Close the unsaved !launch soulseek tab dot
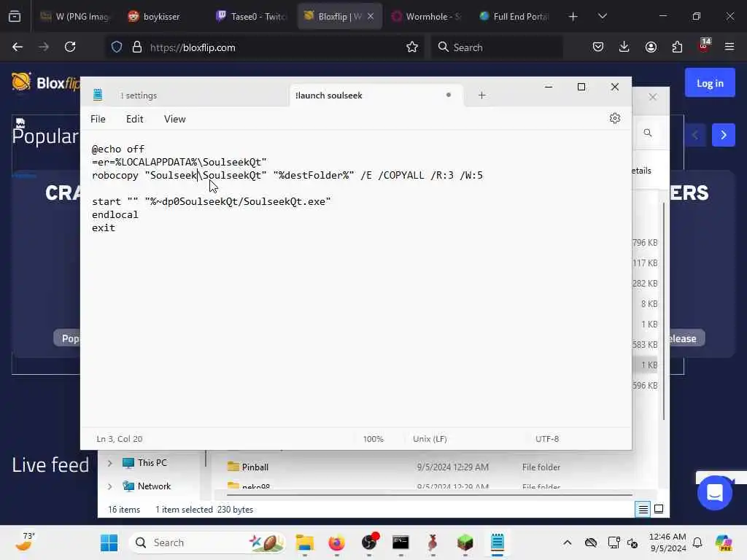747x560 pixels. [449, 95]
